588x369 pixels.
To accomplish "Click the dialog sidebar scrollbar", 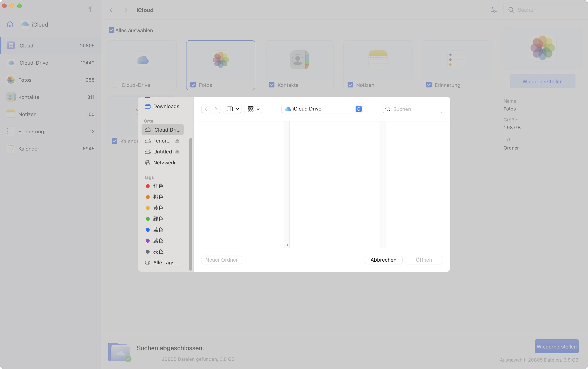I will pyautogui.click(x=191, y=204).
